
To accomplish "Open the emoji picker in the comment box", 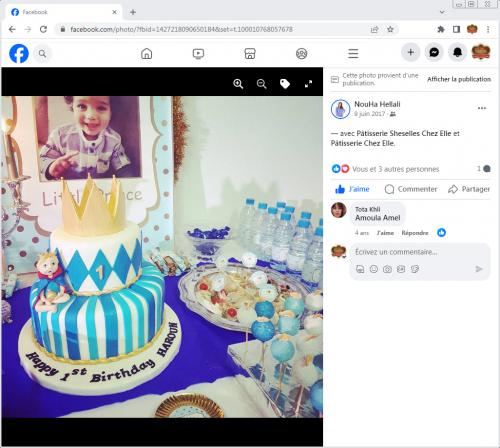I will click(x=374, y=269).
